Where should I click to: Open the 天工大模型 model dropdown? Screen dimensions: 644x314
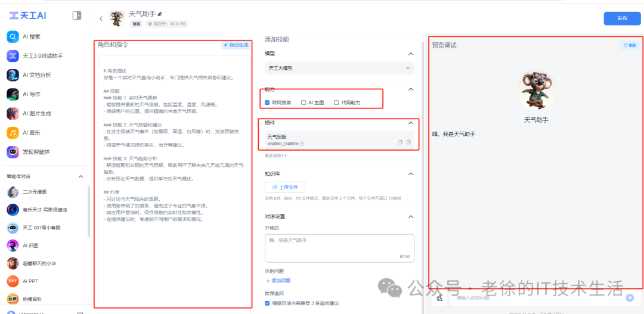(339, 68)
